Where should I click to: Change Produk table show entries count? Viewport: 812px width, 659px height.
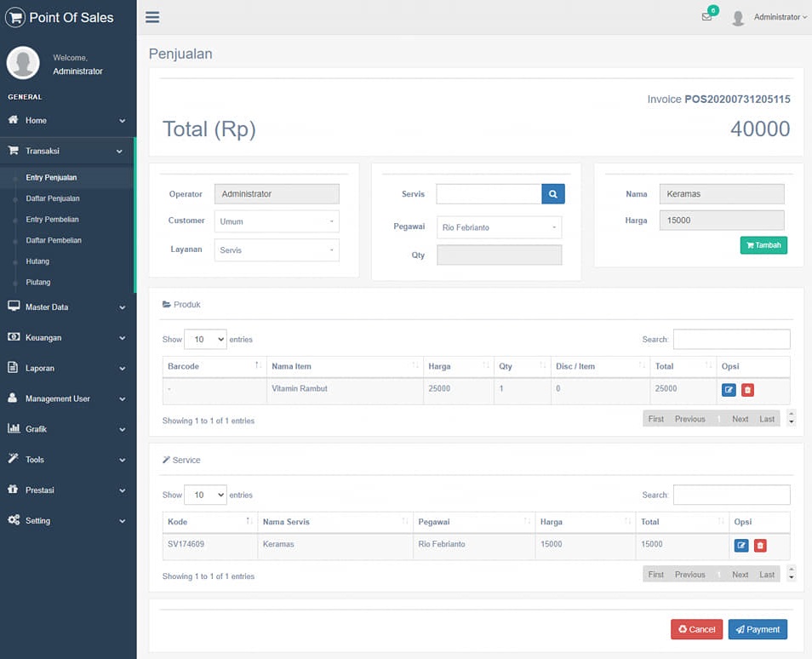(206, 340)
